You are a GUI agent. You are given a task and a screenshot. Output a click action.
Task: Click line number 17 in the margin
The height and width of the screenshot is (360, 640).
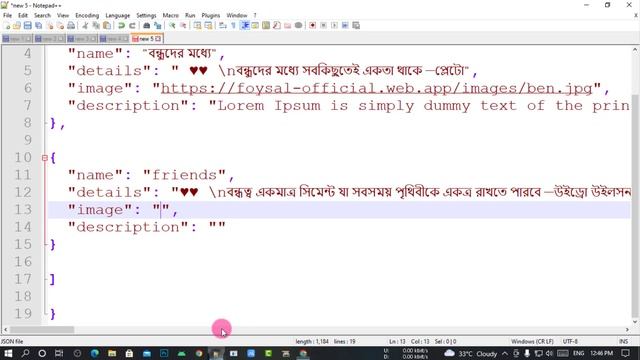[x=23, y=279]
